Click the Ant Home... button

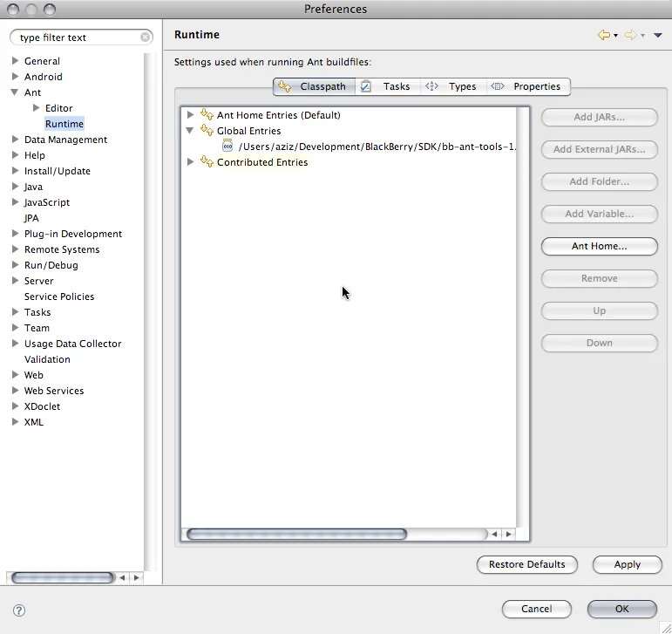click(x=599, y=246)
